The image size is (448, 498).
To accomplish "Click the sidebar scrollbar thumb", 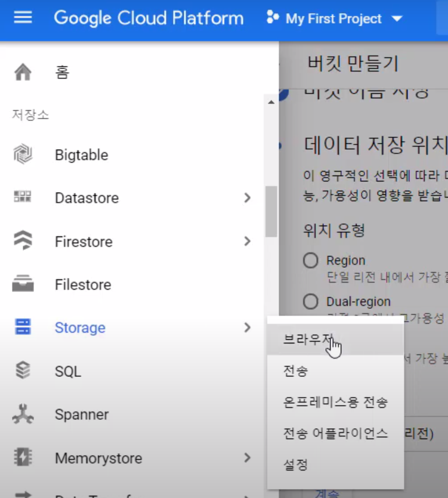I will coord(271,211).
